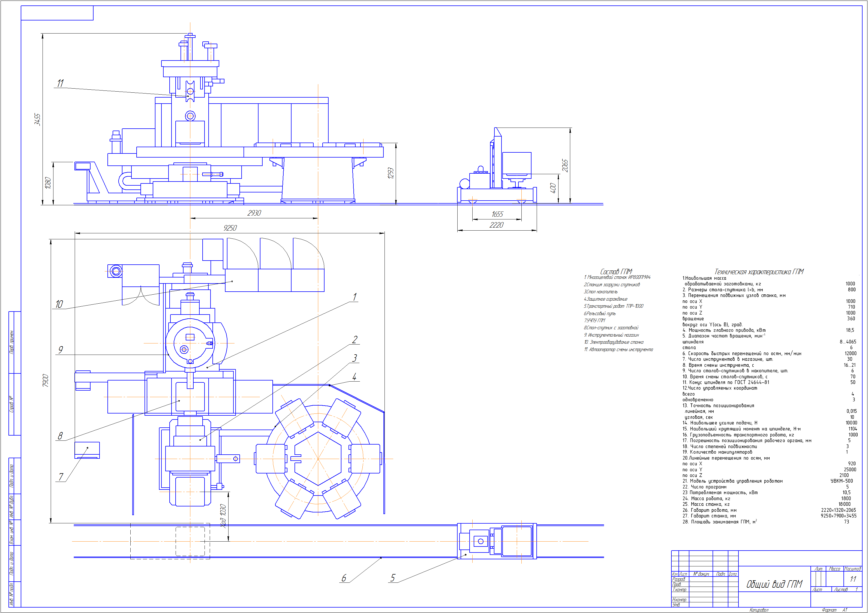Click the 7900 vertical dimension text
This screenshot has width=868, height=613.
click(45, 380)
